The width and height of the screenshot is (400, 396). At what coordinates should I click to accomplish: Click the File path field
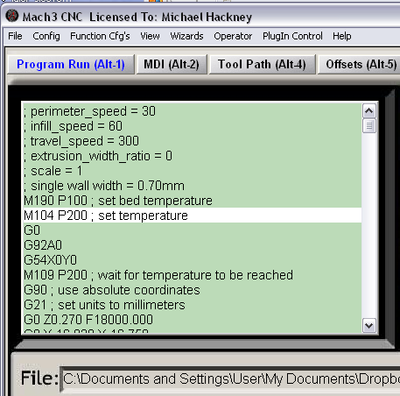[x=231, y=379]
